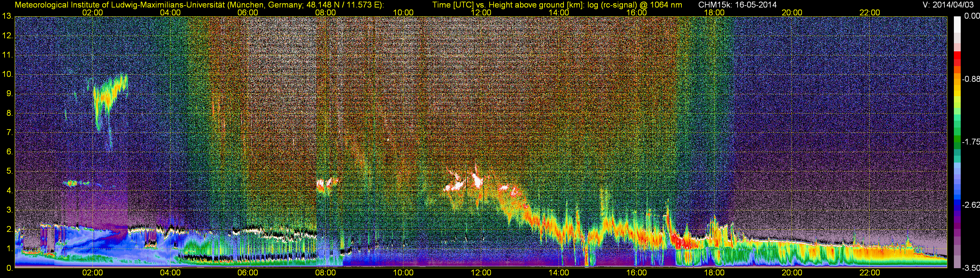
Task: Click the -1.75 color scale value
Action: point(971,142)
